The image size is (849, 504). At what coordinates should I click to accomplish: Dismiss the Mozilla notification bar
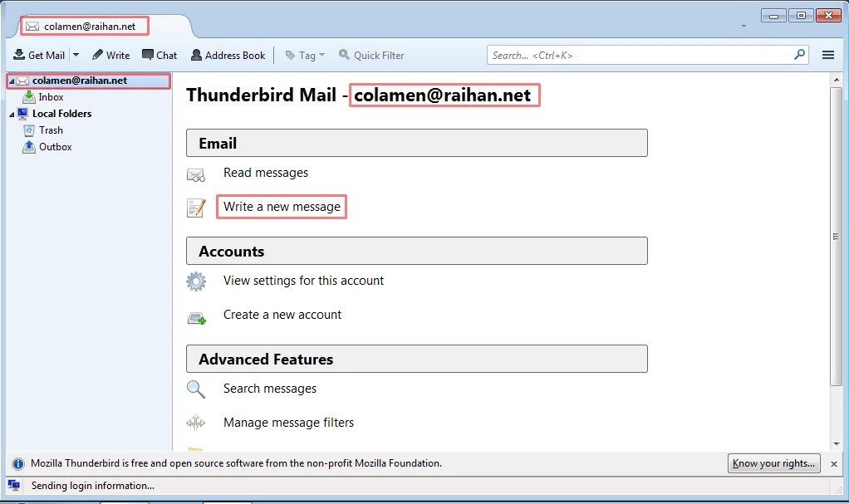click(834, 464)
